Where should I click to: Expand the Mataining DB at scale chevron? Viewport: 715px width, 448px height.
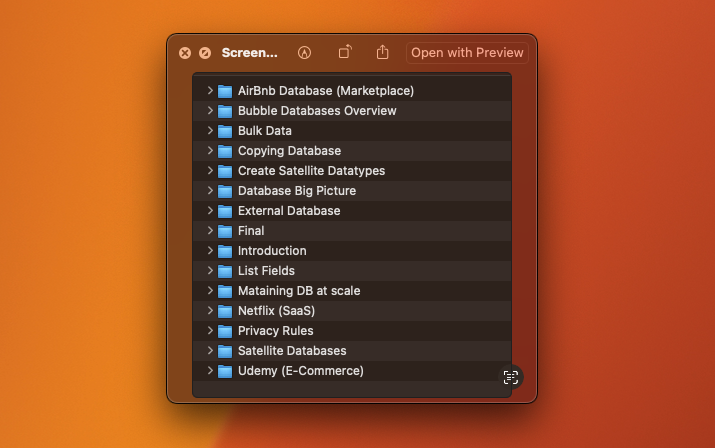coord(210,290)
